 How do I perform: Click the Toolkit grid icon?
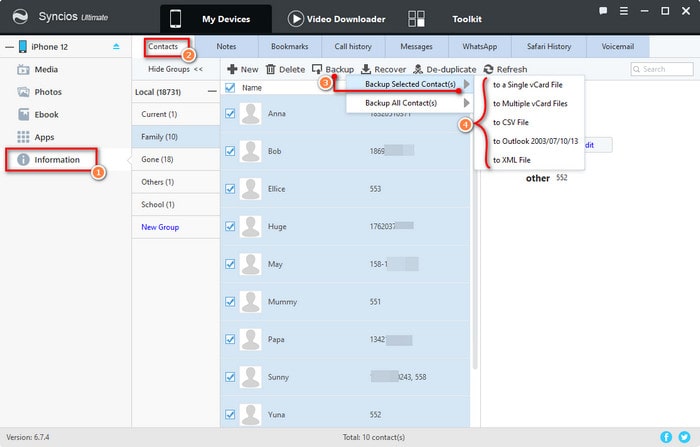point(416,19)
